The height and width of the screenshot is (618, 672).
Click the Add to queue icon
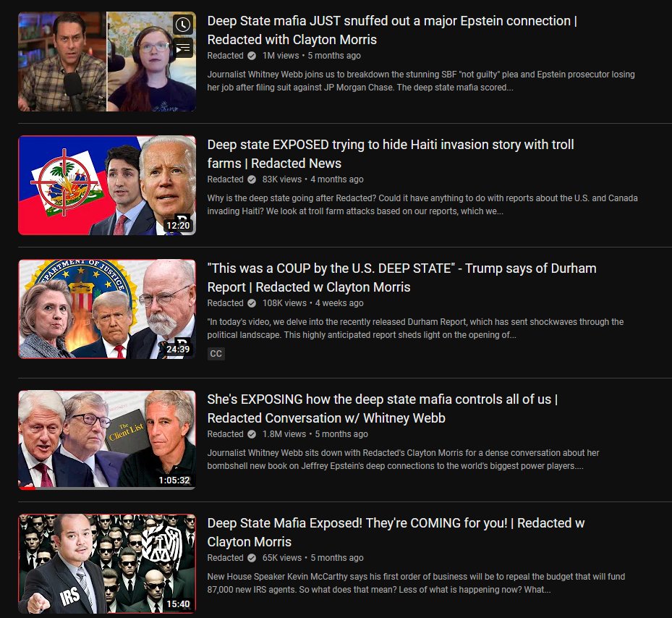183,48
